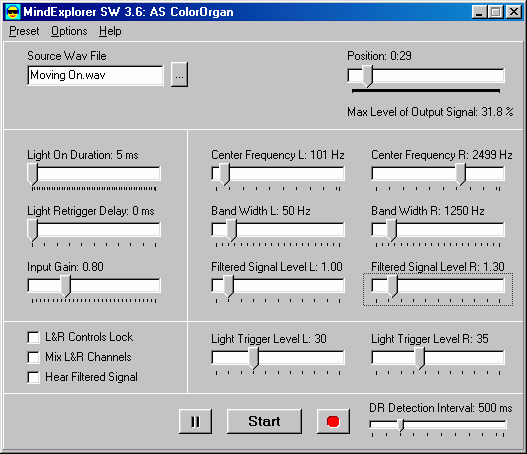Click Center Frequency L slider handle
Image resolution: width=527 pixels, height=454 pixels.
point(225,174)
